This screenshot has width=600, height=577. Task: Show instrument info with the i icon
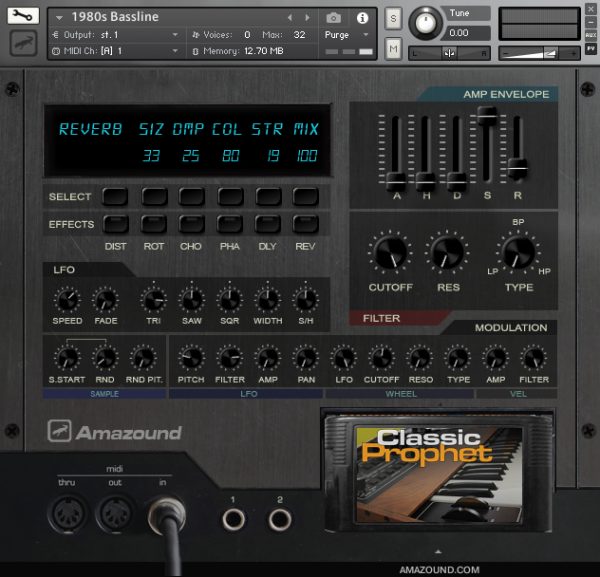pyautogui.click(x=362, y=18)
